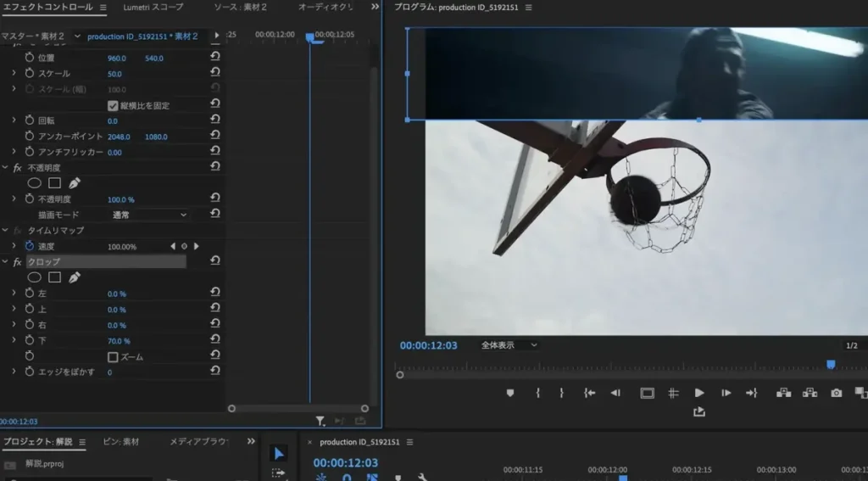Export frame with camera icon

(837, 393)
